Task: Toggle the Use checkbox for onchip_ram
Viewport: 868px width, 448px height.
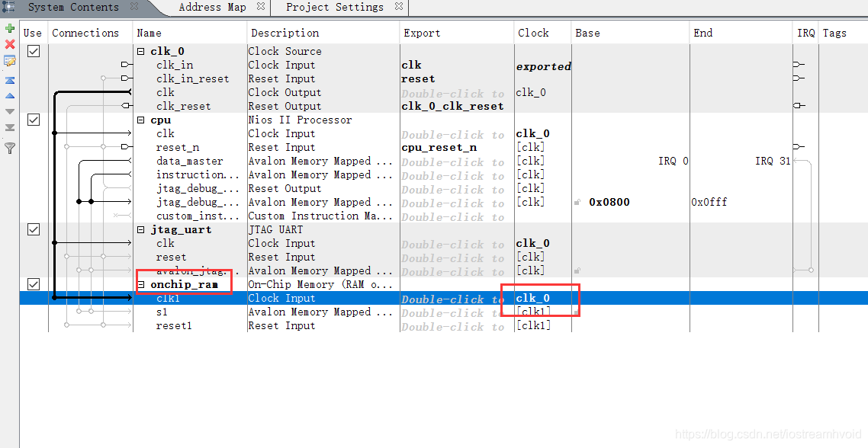Action: 34,283
